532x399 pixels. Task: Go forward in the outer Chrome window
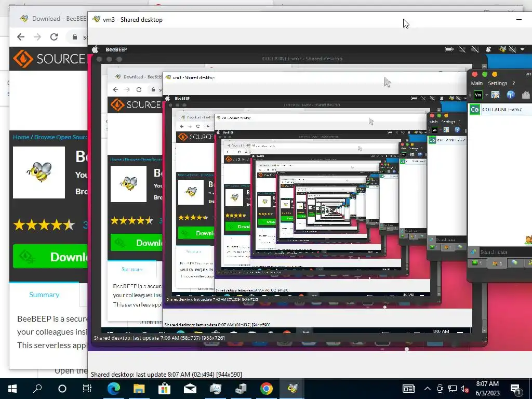click(37, 37)
